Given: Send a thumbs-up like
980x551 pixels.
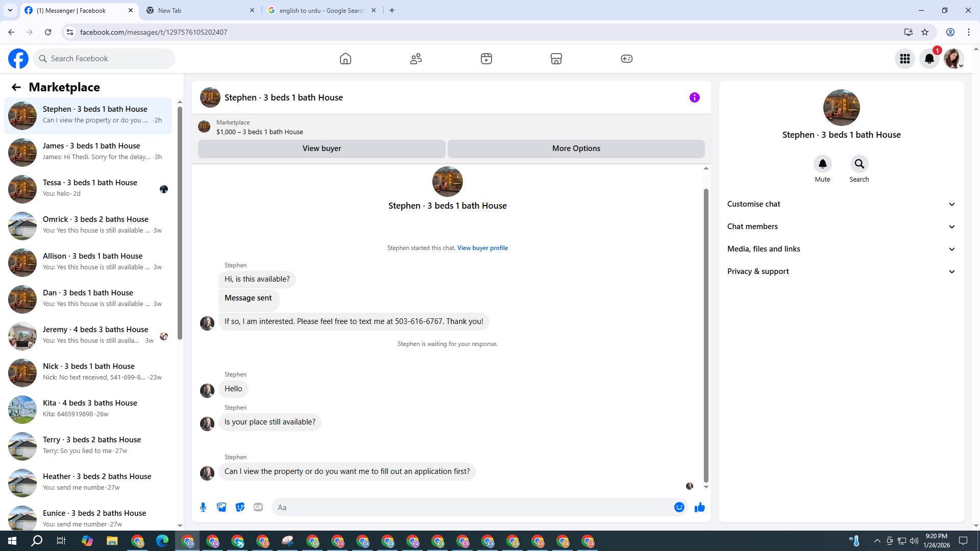Looking at the screenshot, I should pos(699,507).
